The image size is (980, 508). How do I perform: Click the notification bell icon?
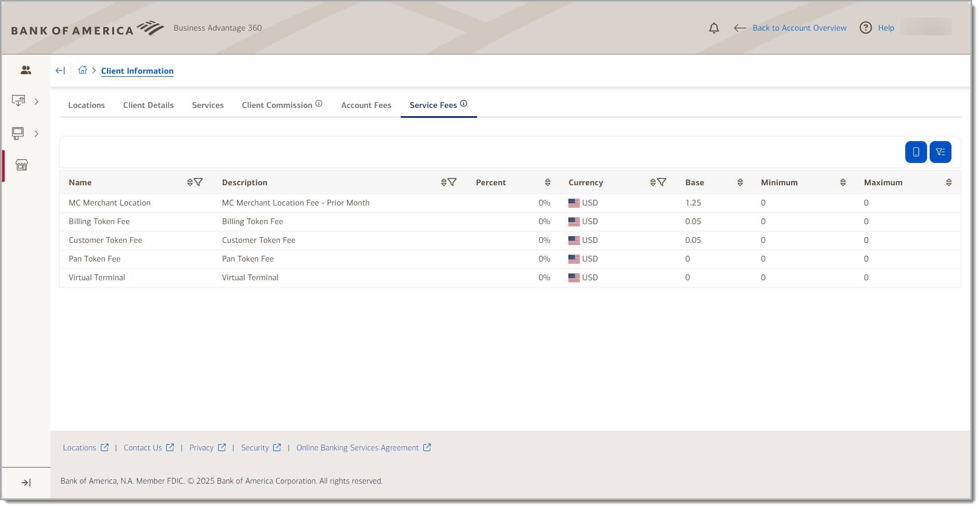[x=714, y=28]
